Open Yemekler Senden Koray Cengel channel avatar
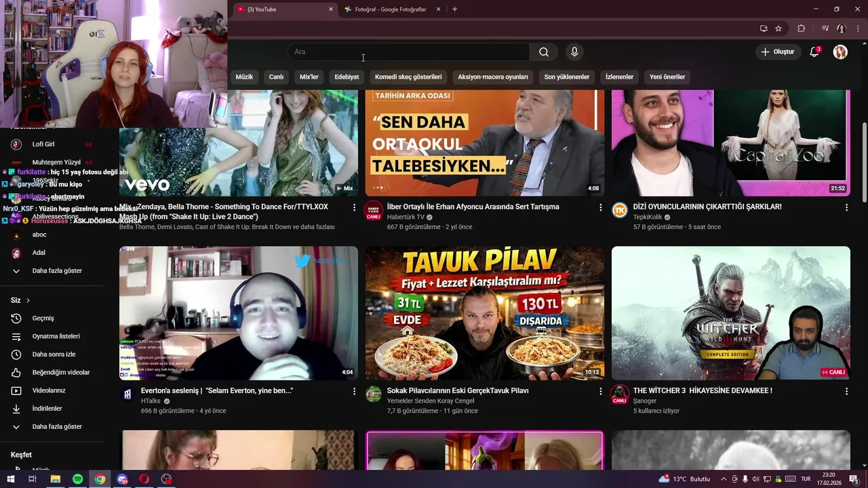The height and width of the screenshot is (488, 868). [x=374, y=394]
